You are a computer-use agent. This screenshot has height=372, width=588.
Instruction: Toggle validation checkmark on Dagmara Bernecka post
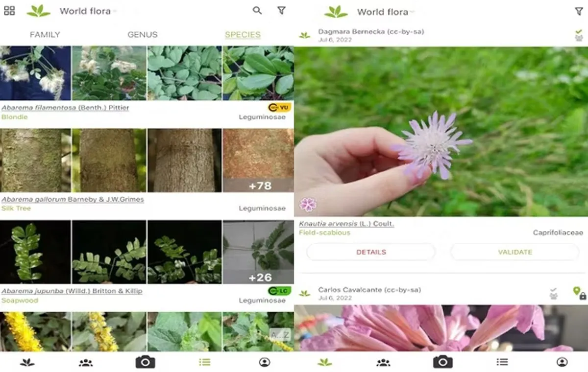579,35
